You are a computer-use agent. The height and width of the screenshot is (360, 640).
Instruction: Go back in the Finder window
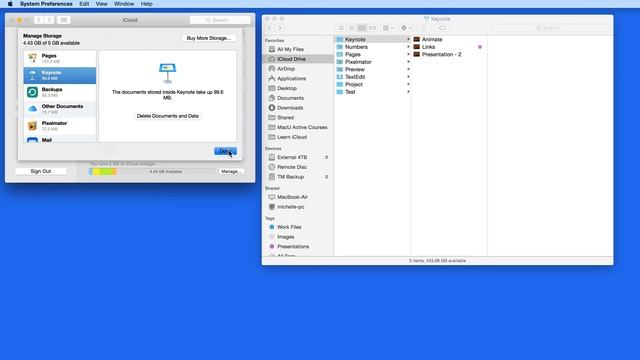tap(269, 28)
